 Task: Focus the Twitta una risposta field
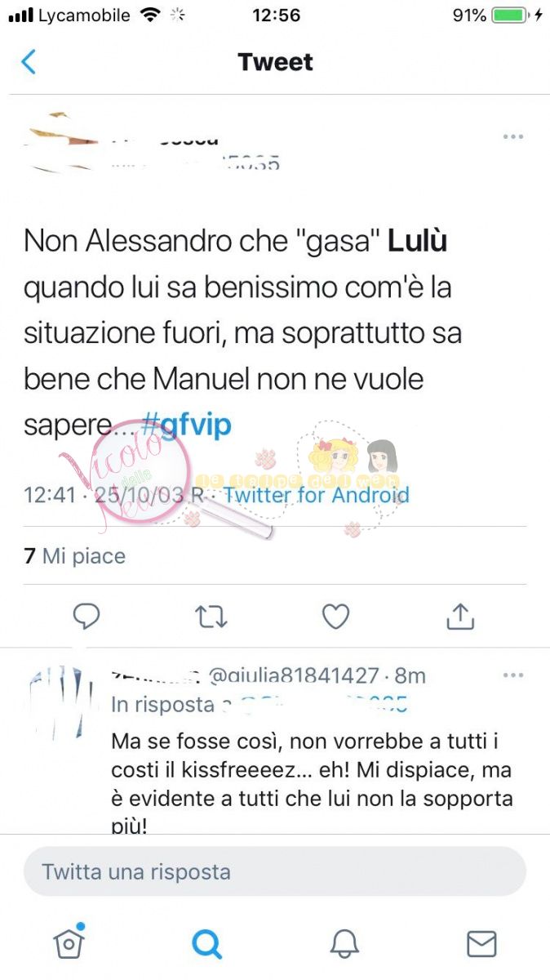tap(275, 871)
